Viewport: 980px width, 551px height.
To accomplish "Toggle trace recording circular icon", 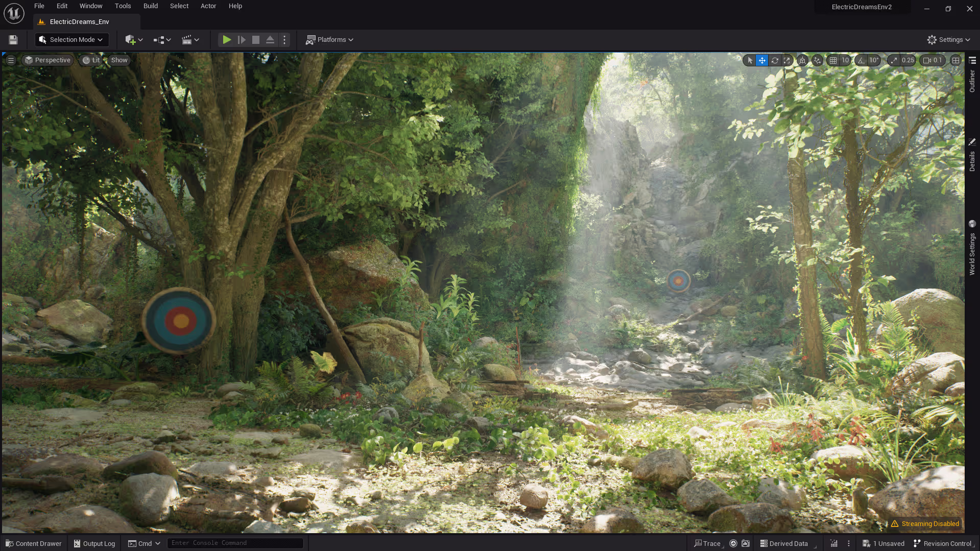I will [x=733, y=543].
